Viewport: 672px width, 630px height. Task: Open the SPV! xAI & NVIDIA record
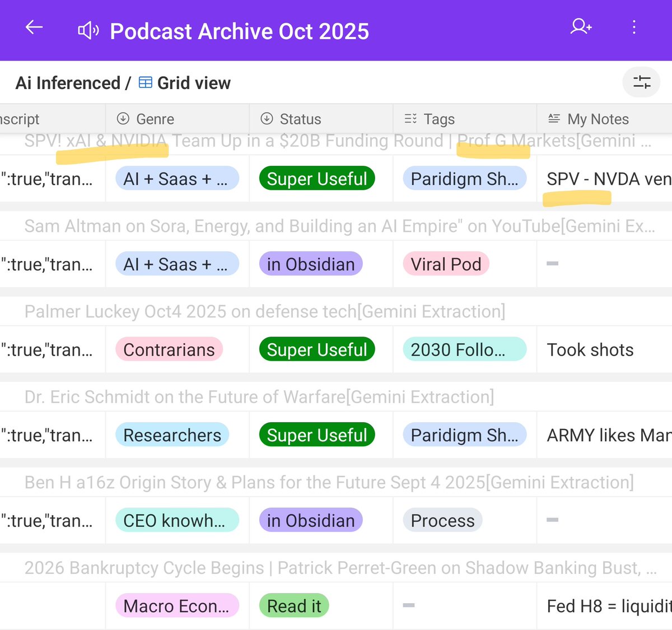[x=338, y=141]
